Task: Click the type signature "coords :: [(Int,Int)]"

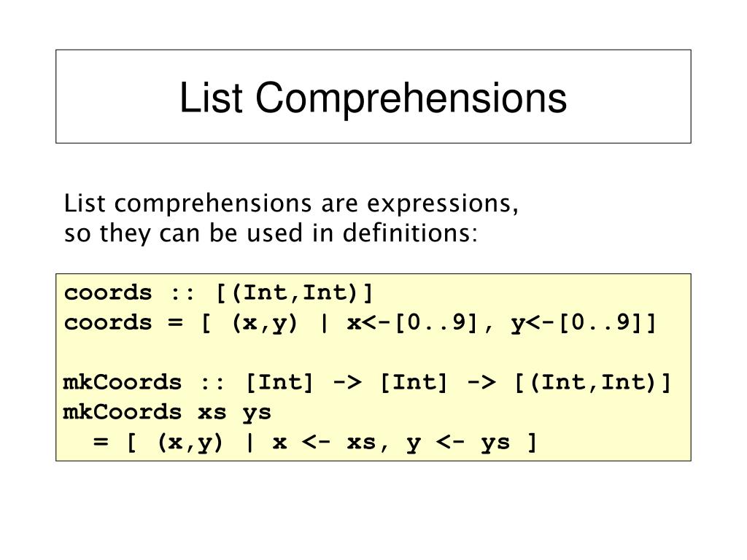Action: [x=218, y=292]
